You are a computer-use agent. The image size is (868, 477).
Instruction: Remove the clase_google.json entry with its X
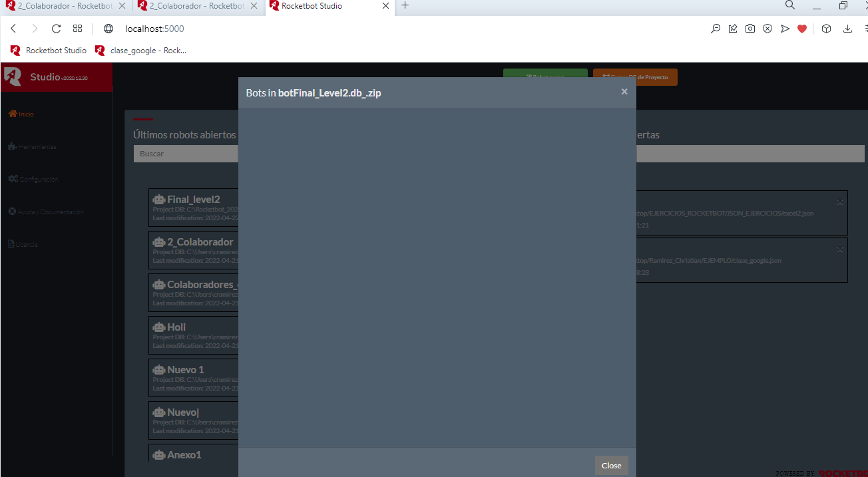[839, 249]
